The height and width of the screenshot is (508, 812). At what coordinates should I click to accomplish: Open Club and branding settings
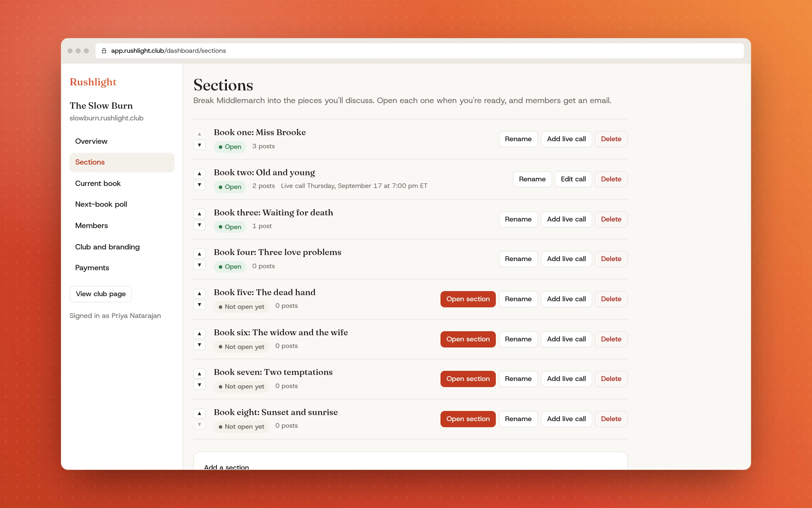coord(122,247)
